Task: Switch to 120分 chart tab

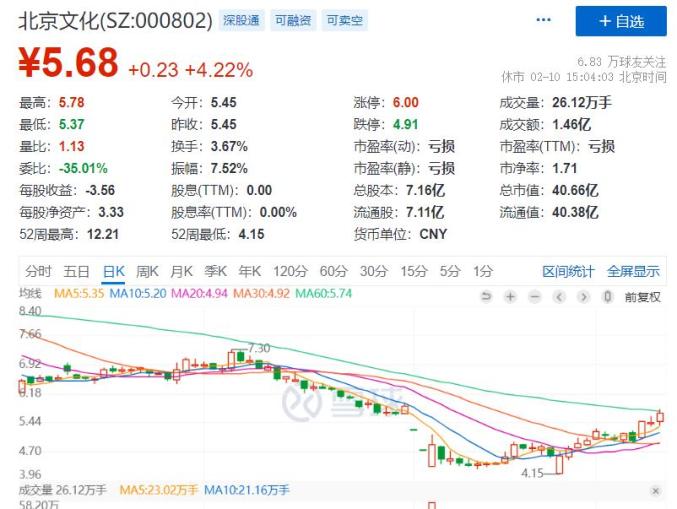Action: click(290, 272)
